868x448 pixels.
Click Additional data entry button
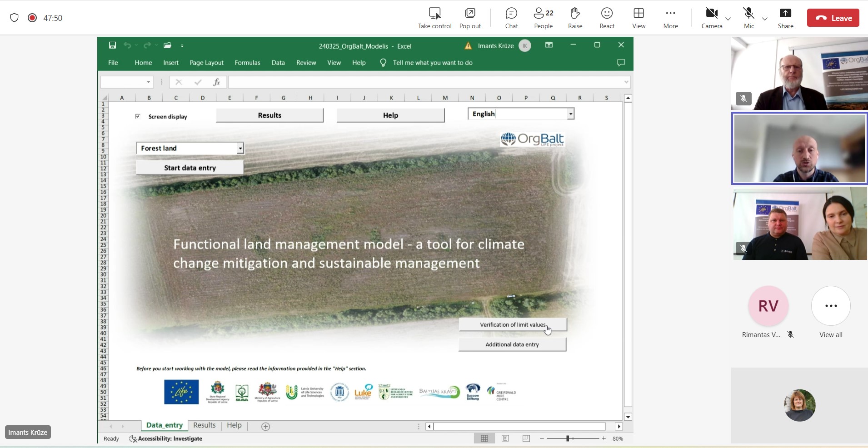pos(512,344)
